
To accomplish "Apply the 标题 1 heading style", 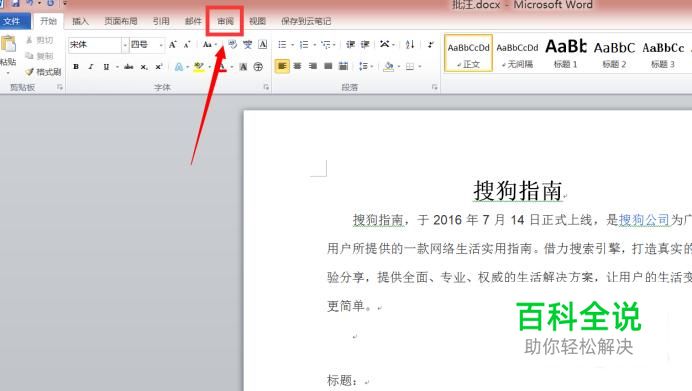I will pyautogui.click(x=566, y=53).
